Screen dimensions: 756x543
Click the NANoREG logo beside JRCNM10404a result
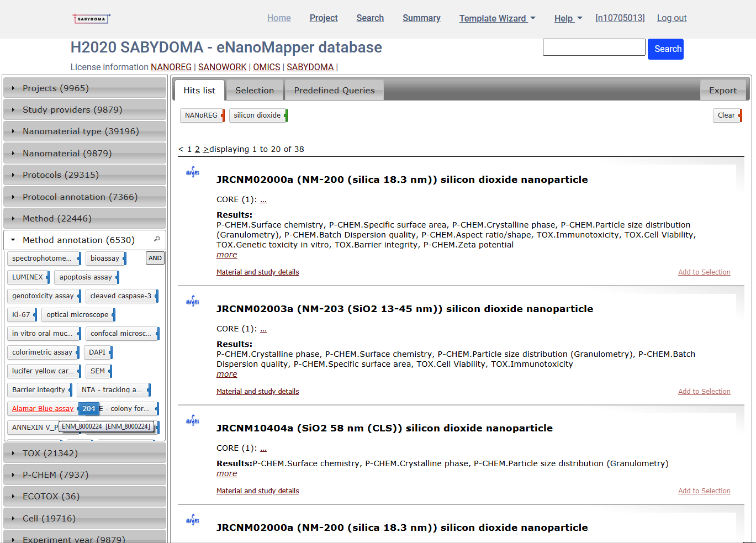193,421
